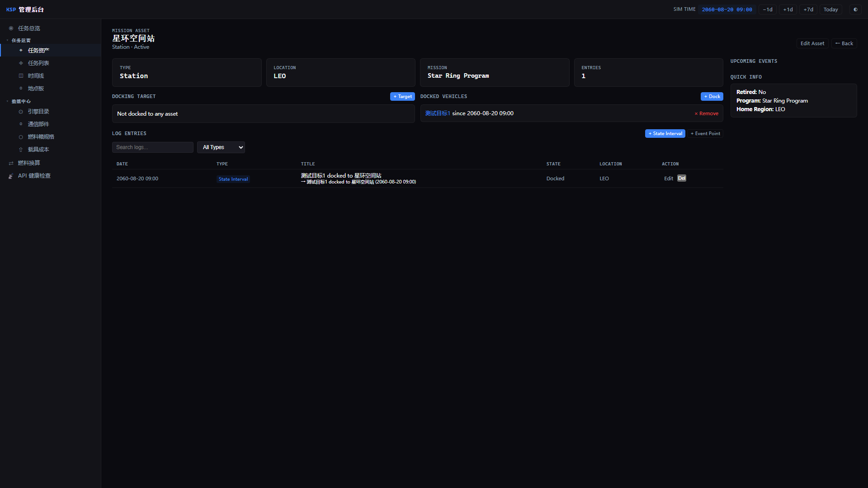Click the TITLE column header
The width and height of the screenshot is (868, 488).
(x=308, y=164)
